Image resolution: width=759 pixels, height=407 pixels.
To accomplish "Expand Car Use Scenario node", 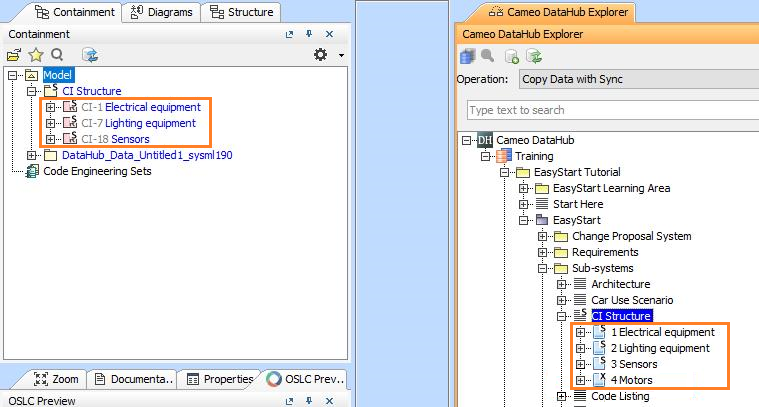I will click(561, 300).
